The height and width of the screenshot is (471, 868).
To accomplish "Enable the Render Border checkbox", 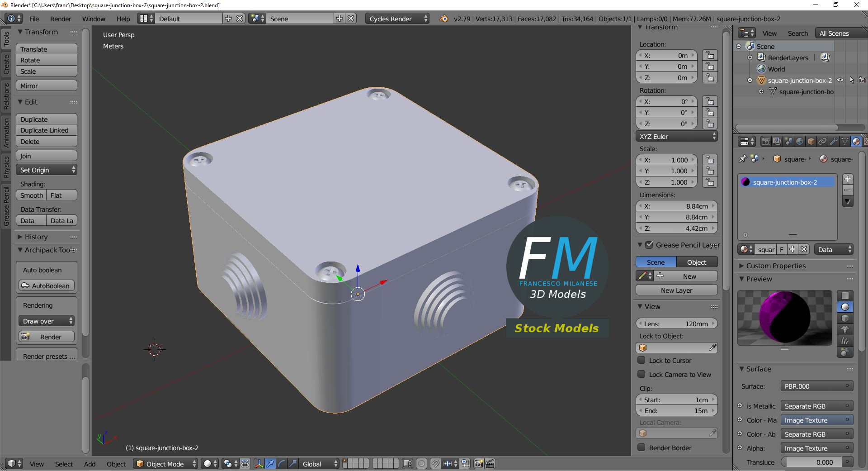I will click(x=642, y=448).
